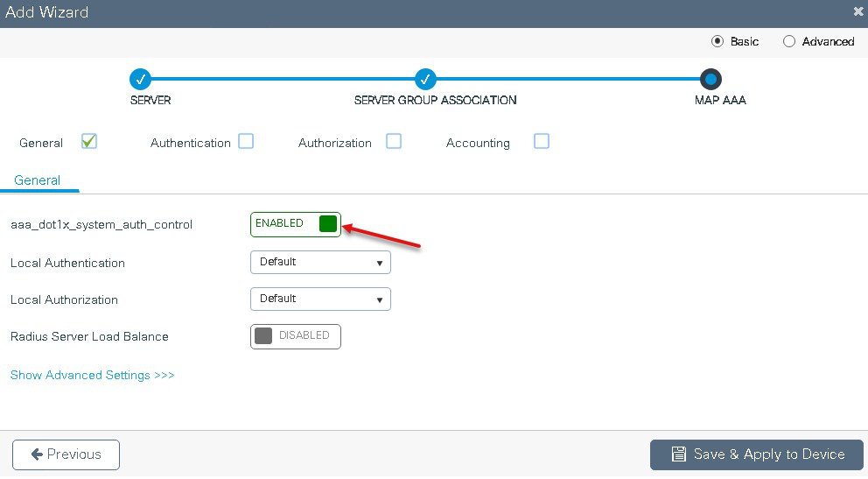The width and height of the screenshot is (868, 479).
Task: Click the Previous button
Action: (66, 454)
